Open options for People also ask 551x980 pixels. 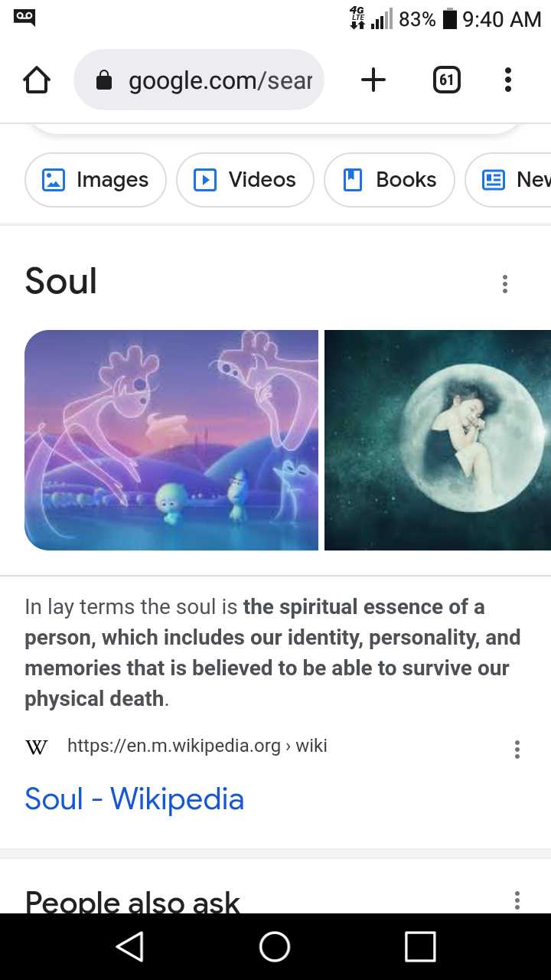(517, 900)
